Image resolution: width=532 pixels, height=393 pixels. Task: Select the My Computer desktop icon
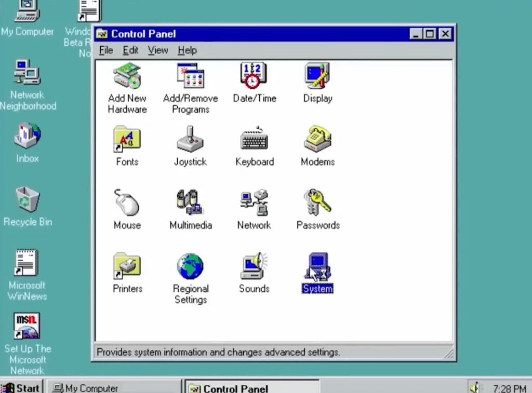click(x=27, y=10)
